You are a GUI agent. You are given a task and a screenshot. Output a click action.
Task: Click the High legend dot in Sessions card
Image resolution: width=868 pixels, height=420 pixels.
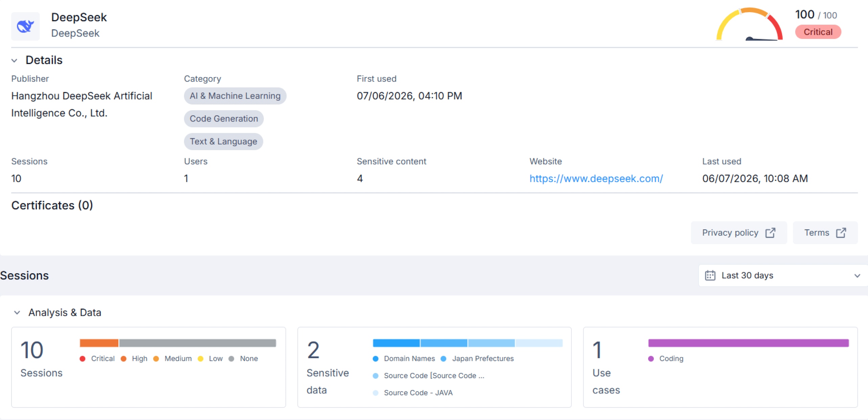[x=123, y=358]
